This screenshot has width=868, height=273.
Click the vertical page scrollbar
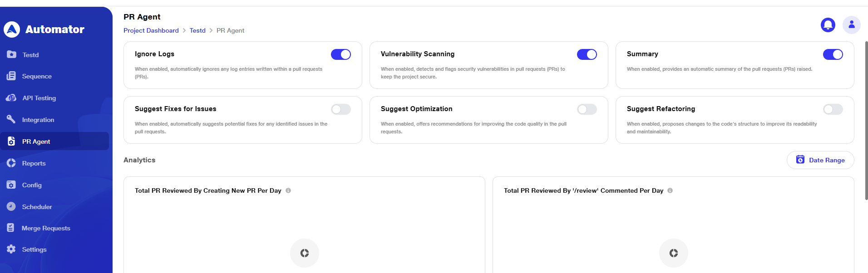(866, 121)
